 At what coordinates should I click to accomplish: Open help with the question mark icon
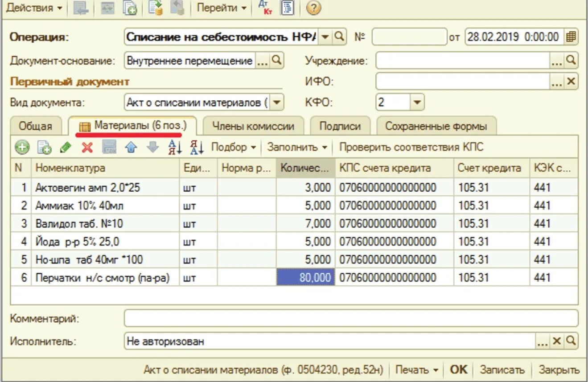(314, 8)
